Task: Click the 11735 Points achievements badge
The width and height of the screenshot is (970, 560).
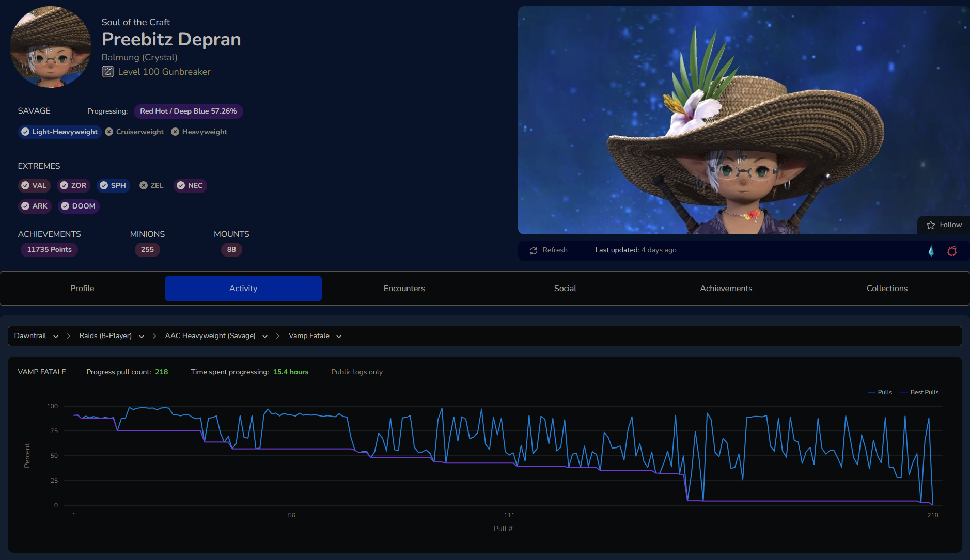Action: 50,250
